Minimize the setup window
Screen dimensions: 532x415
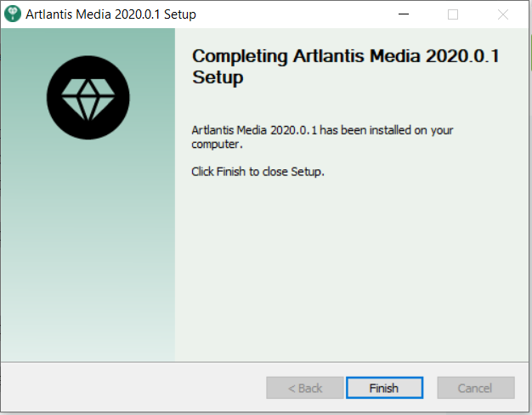[x=404, y=14]
